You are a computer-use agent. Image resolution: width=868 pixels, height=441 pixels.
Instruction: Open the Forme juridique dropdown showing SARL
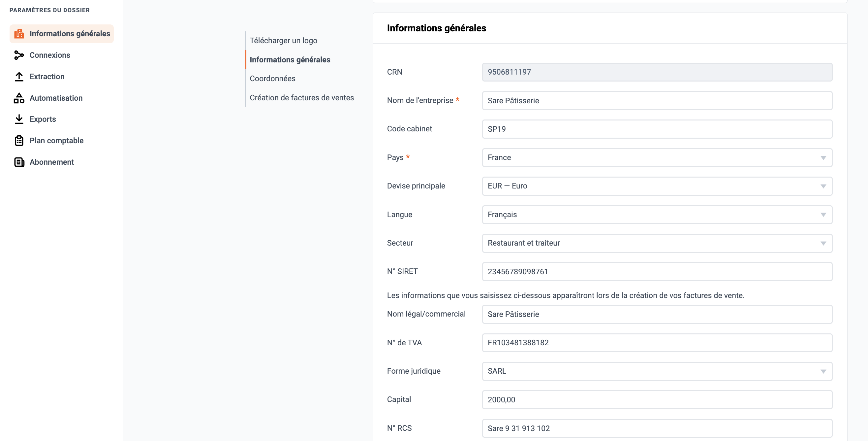[x=657, y=371]
